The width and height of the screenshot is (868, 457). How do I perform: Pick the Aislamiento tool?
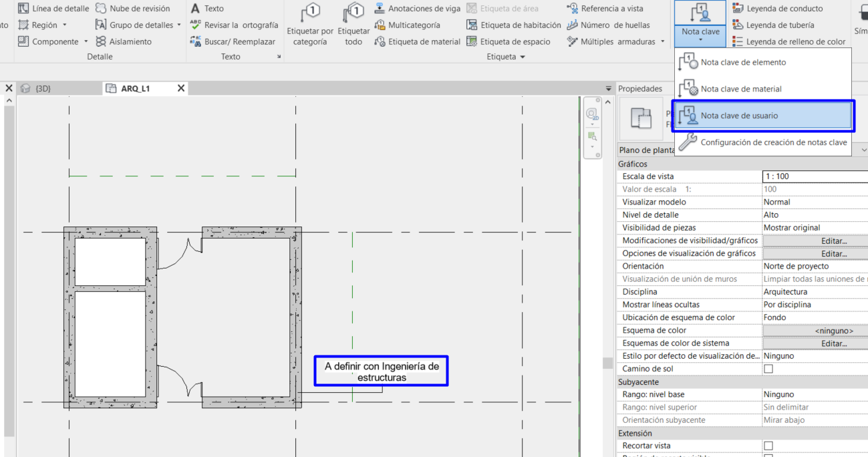coord(123,41)
